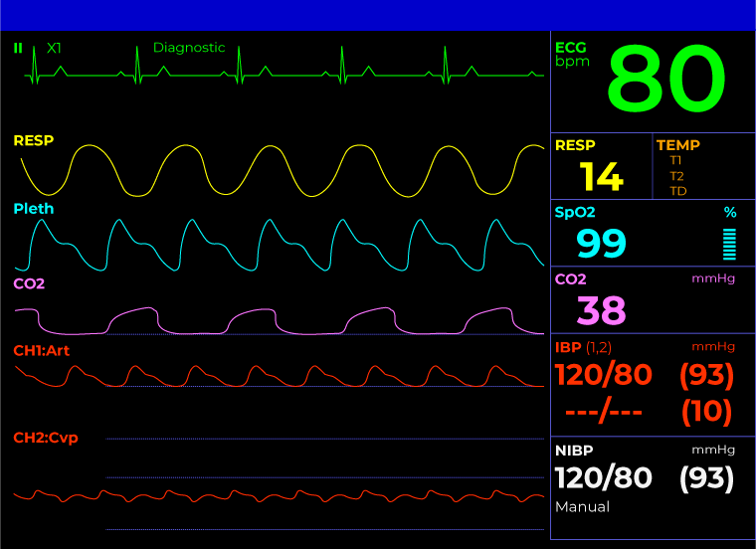Viewport: 756px width, 549px height.
Task: Select the IBP second channel ---/--- reading
Action: pyautogui.click(x=603, y=411)
